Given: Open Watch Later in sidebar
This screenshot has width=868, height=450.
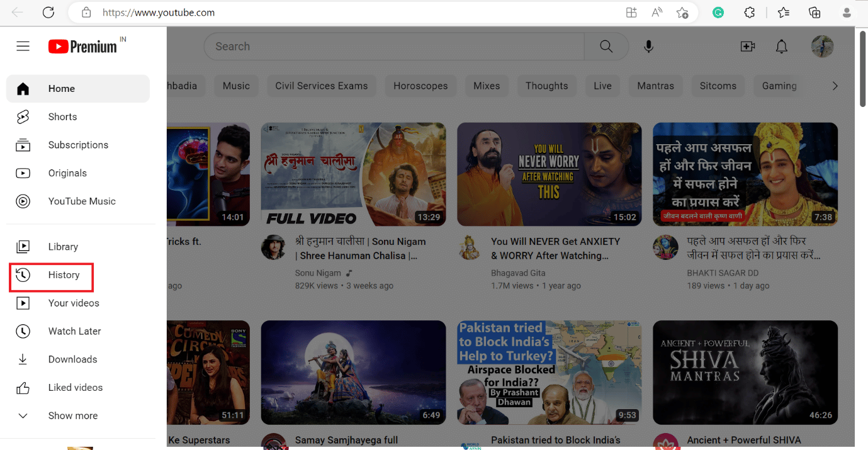Looking at the screenshot, I should 23,331.
